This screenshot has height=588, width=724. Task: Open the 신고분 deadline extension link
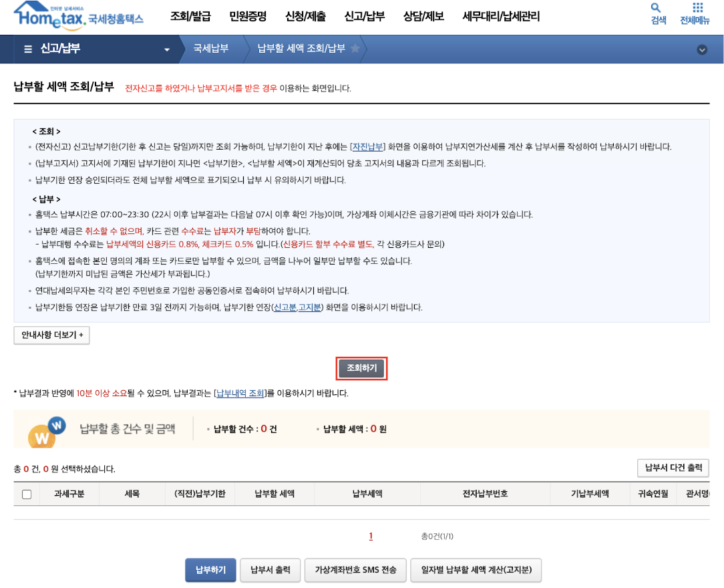tap(285, 307)
